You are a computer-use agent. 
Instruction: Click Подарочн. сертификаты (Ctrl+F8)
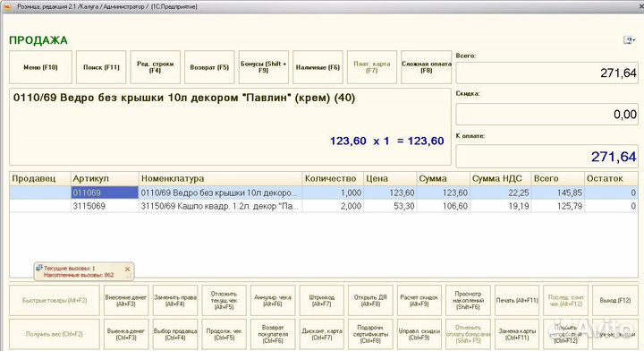point(370,334)
